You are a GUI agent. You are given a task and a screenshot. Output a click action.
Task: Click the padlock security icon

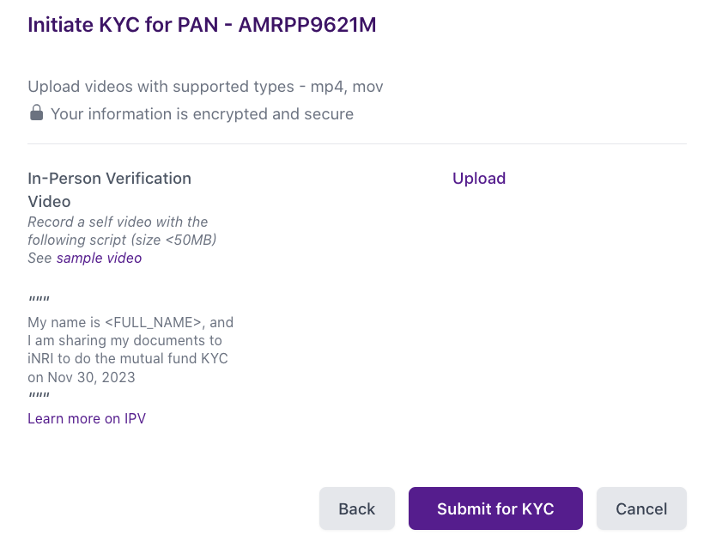click(x=36, y=113)
